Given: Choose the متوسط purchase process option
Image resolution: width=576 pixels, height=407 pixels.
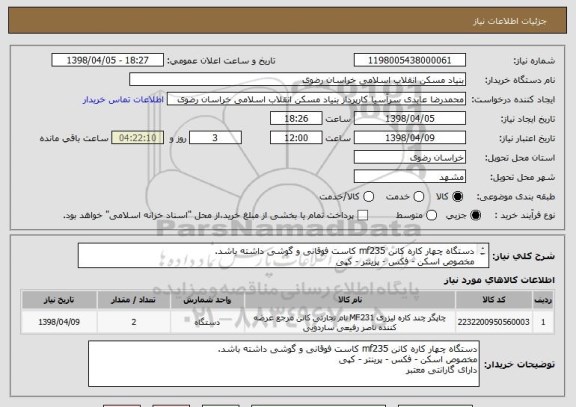Looking at the screenshot, I should pos(431,215).
